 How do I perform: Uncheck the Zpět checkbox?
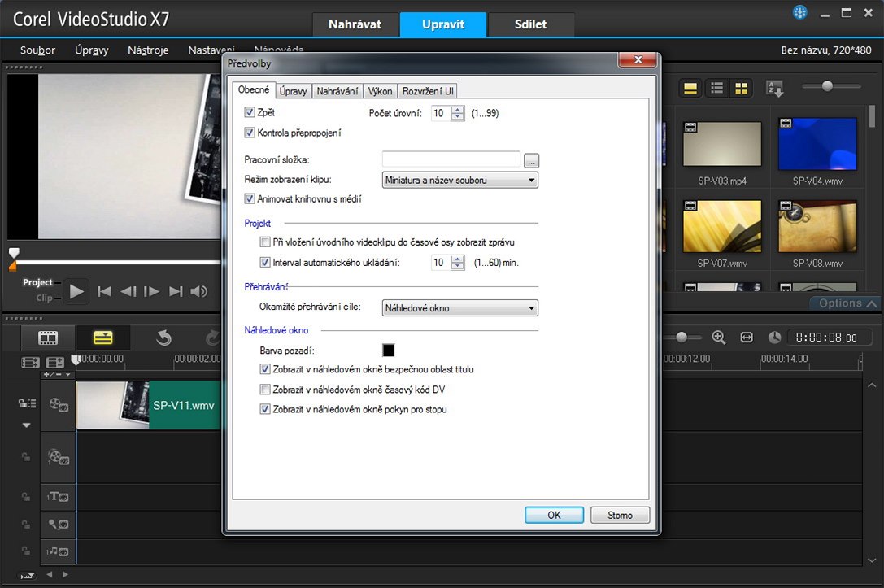tap(250, 112)
